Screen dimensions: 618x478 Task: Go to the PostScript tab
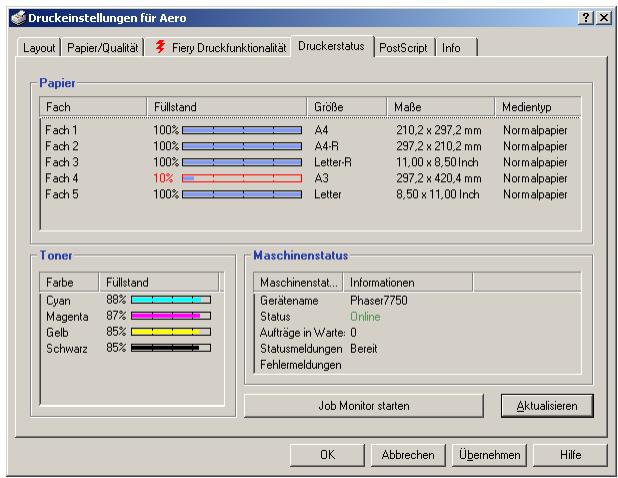coord(403,48)
